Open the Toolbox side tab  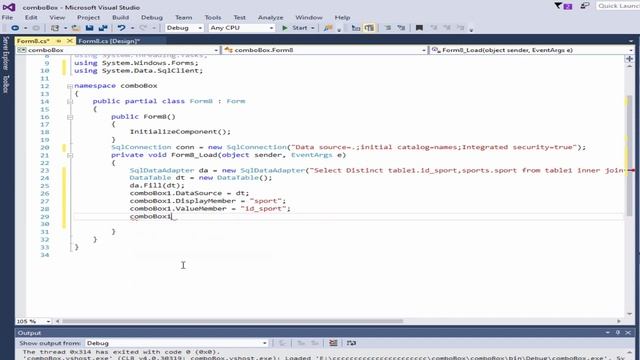[6, 84]
